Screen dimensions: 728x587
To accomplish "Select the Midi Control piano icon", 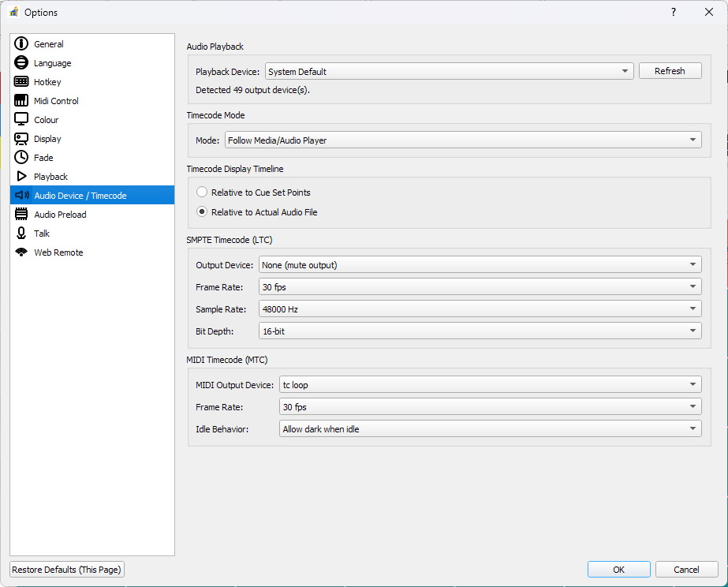I will [x=21, y=100].
